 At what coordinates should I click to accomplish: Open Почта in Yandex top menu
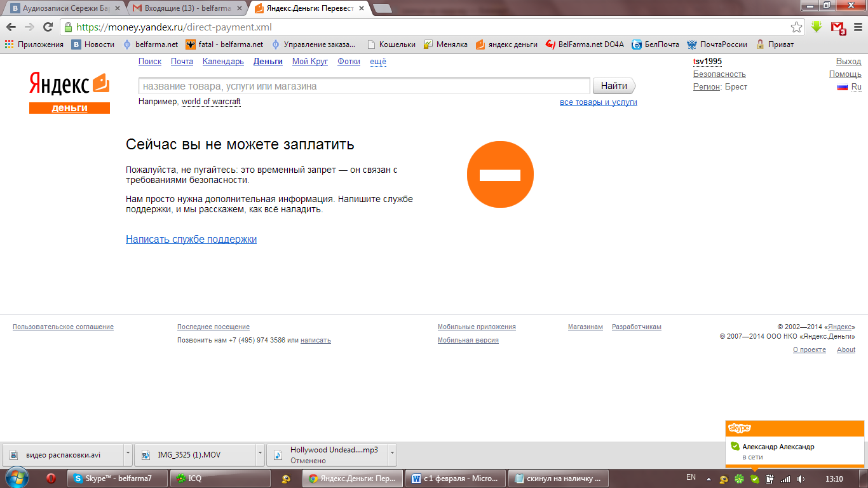(x=182, y=62)
